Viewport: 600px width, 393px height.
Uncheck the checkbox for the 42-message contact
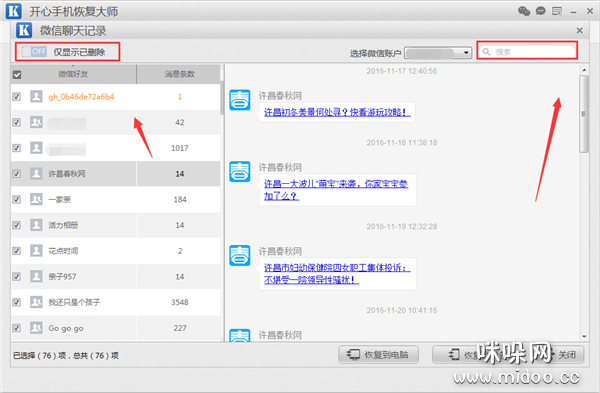(16, 122)
